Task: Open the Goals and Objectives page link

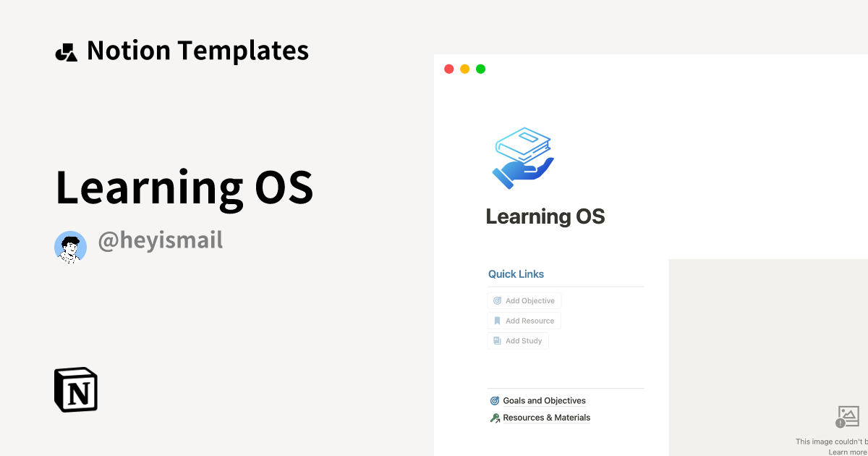Action: coord(544,400)
